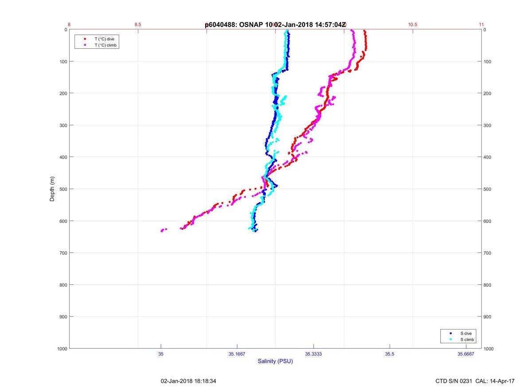Image resolution: width=532 pixels, height=392 pixels.
Task: Click the "900" tick on right depth axis
Action: (x=488, y=317)
